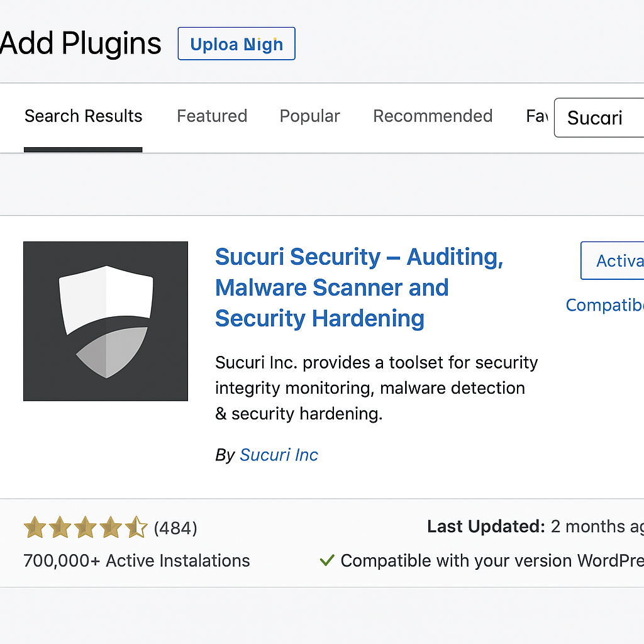Click the third rating star
This screenshot has height=644, width=644.
pos(86,527)
